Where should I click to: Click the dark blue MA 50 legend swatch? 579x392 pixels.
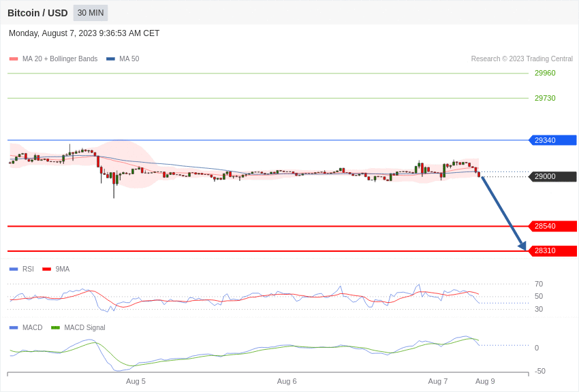pyautogui.click(x=110, y=59)
